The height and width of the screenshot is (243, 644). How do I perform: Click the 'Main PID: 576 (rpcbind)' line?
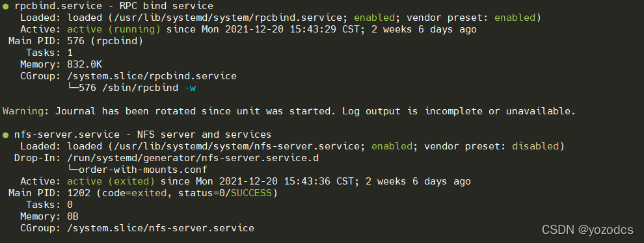pos(76,41)
